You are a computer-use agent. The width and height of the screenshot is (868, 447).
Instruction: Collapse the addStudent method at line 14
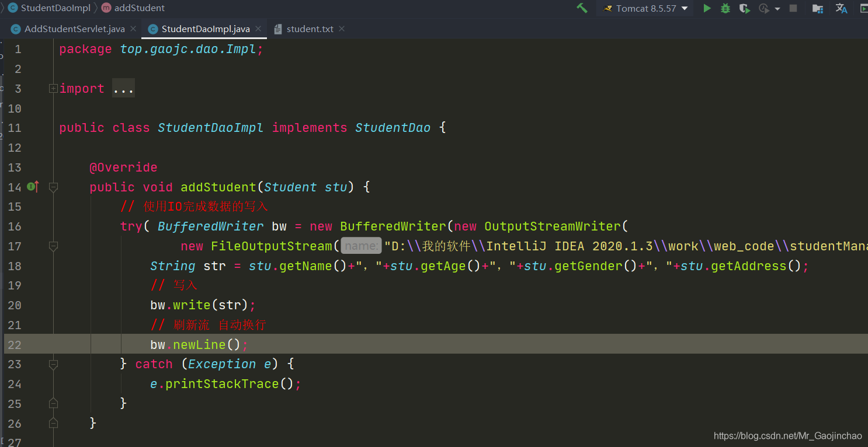pos(53,187)
